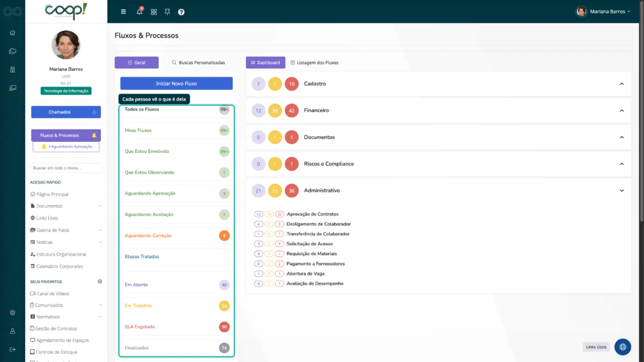Switch to the Geral tab
Screen dimensions: 644x362
(x=137, y=62)
